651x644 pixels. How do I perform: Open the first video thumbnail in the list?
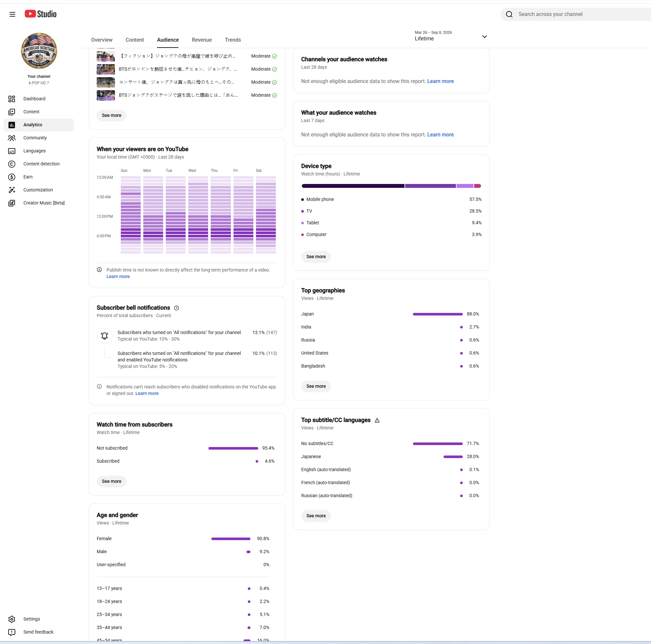(106, 56)
